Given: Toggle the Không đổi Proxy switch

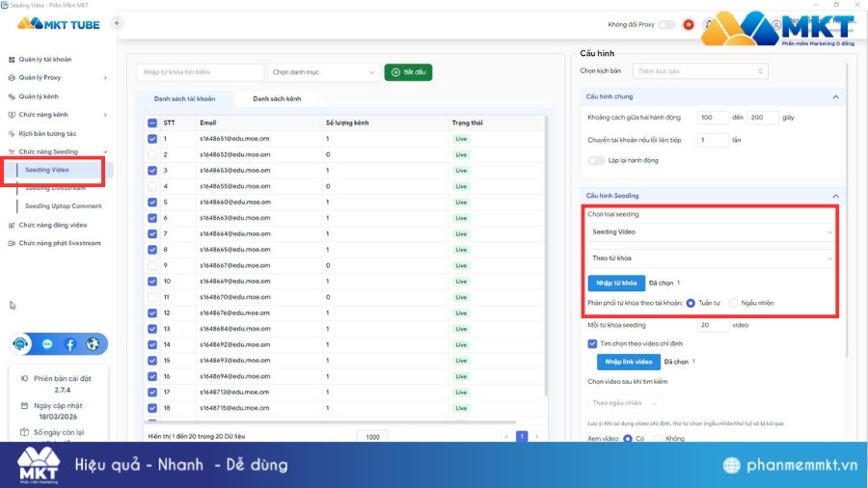Looking at the screenshot, I should (665, 24).
